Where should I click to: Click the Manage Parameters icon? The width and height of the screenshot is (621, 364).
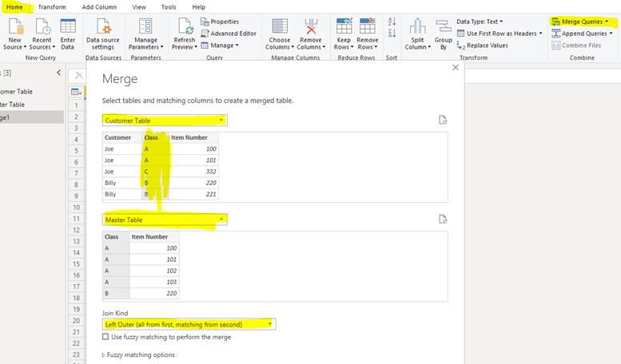[x=145, y=26]
